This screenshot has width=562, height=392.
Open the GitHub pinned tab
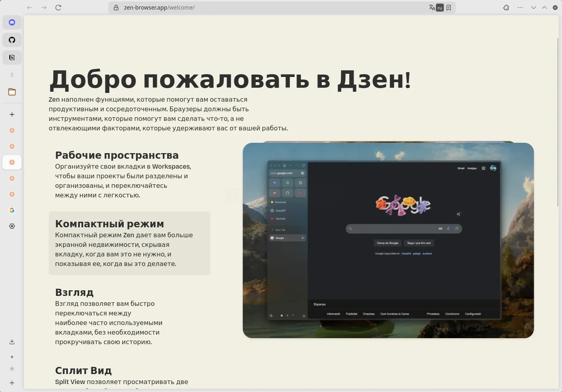tap(12, 40)
